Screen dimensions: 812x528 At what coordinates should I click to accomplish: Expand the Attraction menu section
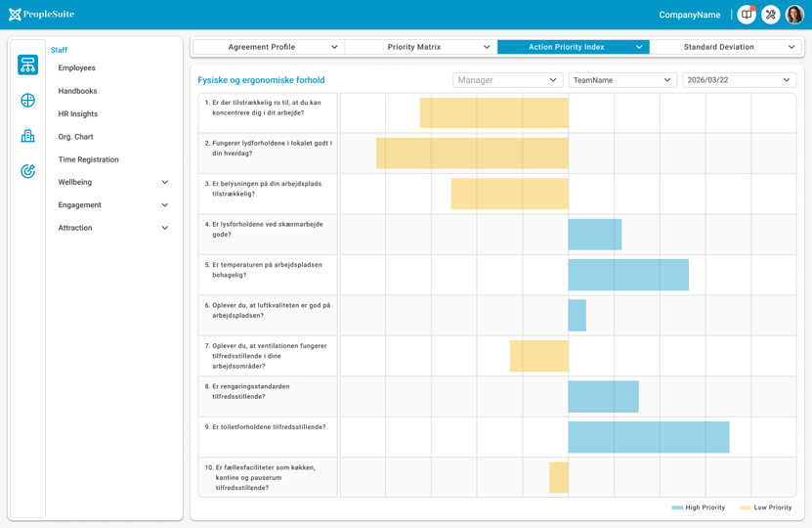[x=113, y=228]
